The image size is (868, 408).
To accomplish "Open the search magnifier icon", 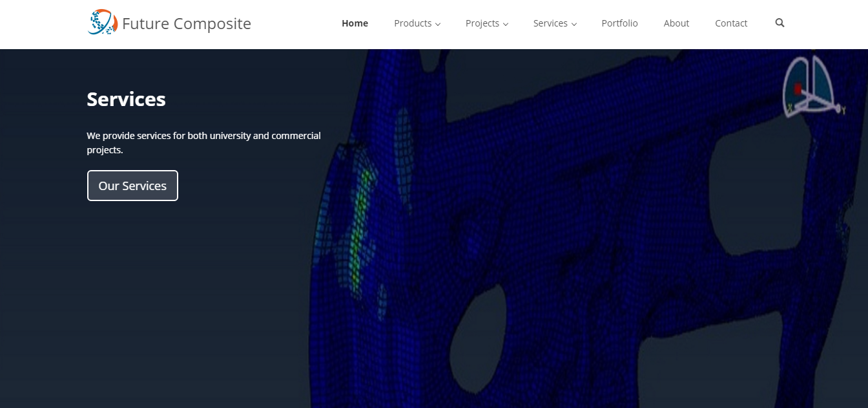I will point(780,23).
